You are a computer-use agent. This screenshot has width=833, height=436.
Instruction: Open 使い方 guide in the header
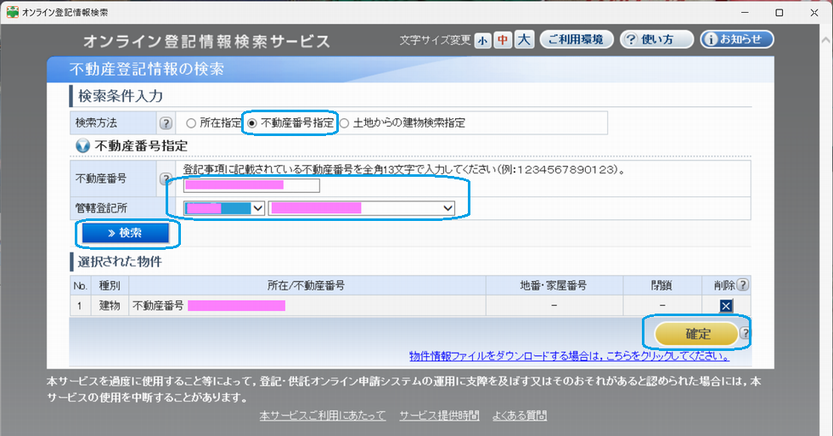pyautogui.click(x=655, y=40)
